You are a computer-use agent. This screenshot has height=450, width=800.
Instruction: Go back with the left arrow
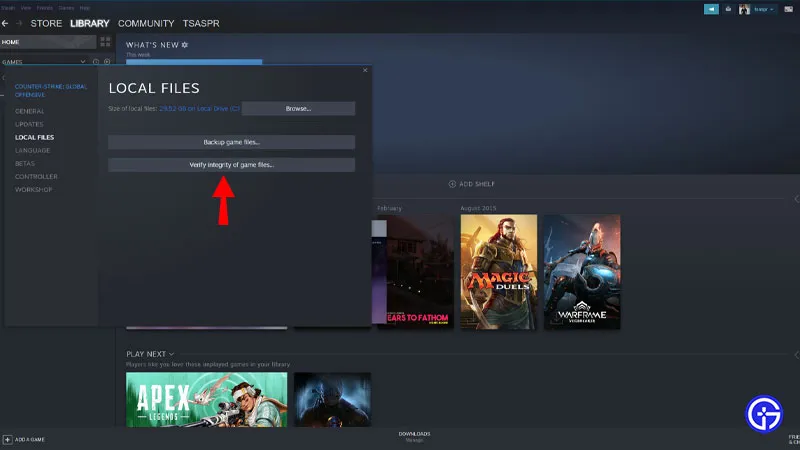click(5, 23)
